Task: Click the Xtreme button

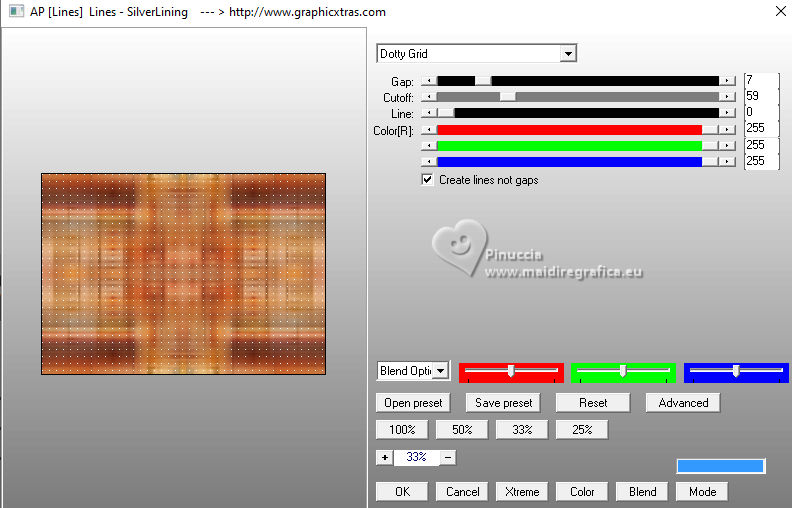Action: tap(522, 492)
